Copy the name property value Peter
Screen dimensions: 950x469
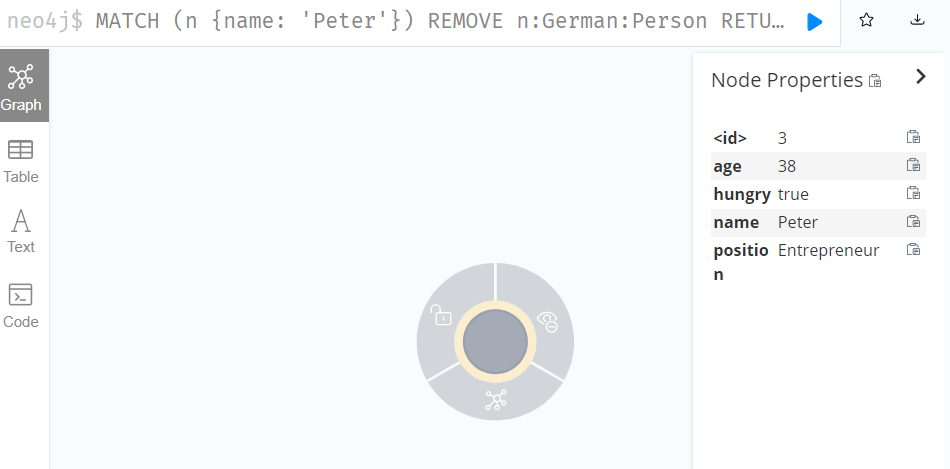coord(913,221)
